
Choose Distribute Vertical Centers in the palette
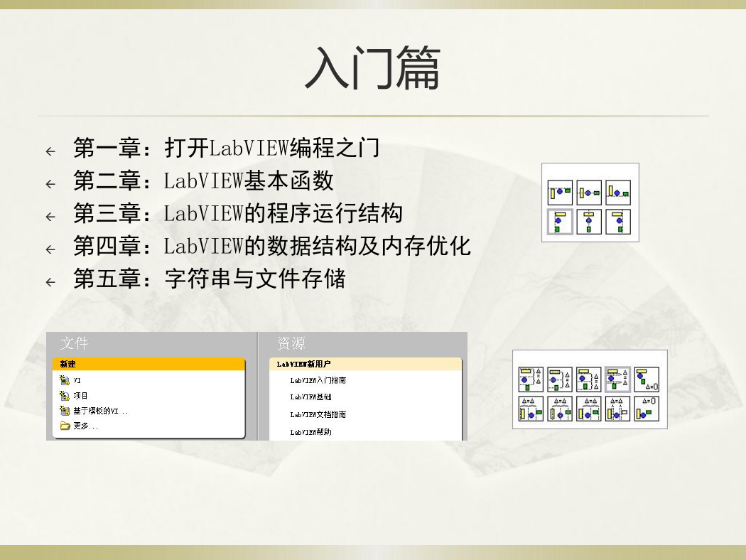tap(560, 379)
